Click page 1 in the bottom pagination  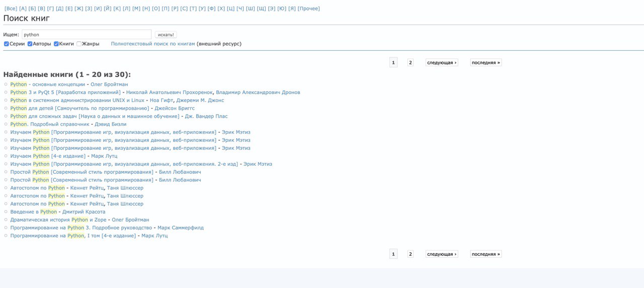(x=393, y=254)
